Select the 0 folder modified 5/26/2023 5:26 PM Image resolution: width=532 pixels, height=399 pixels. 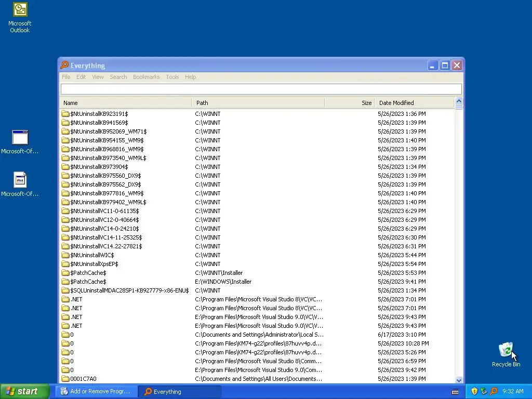(257, 352)
